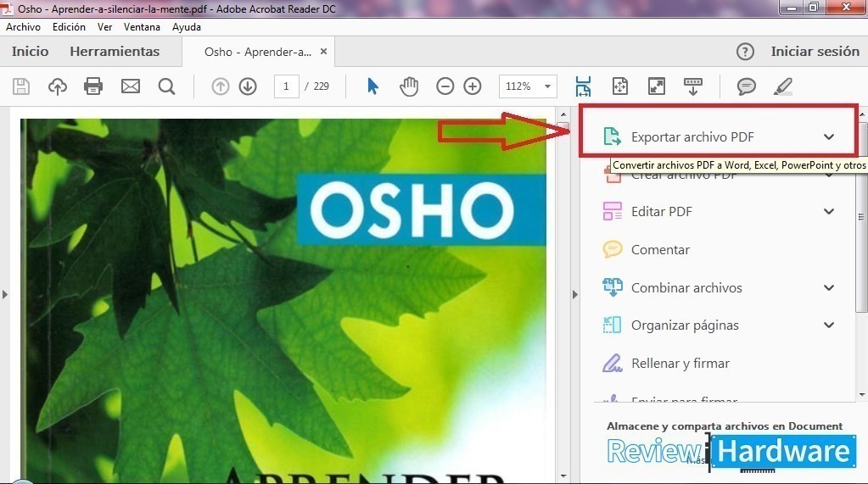Image resolution: width=868 pixels, height=484 pixels.
Task: Print the document with printer icon
Action: click(x=93, y=86)
